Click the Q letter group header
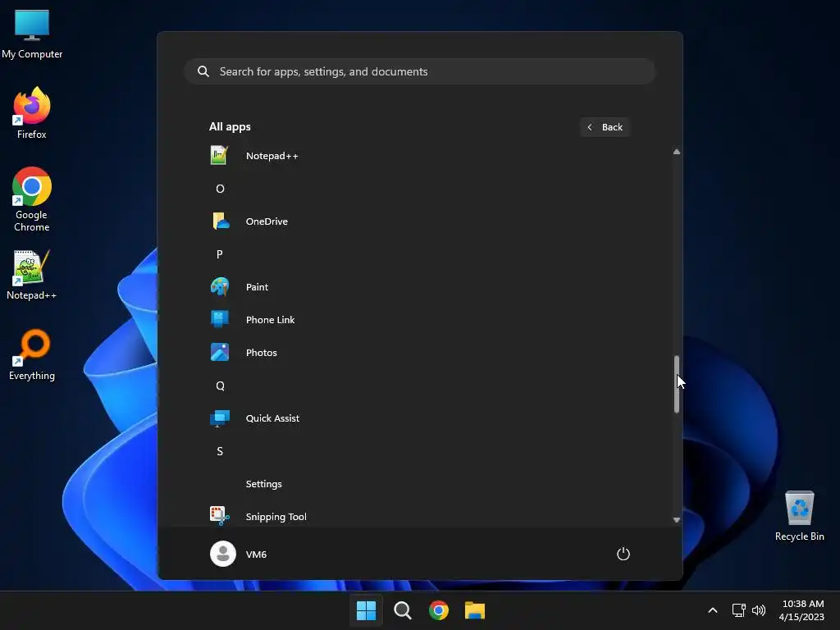 [220, 386]
